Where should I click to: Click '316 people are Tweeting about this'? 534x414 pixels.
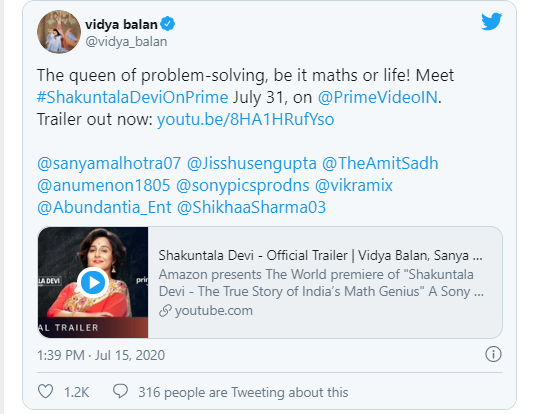tap(243, 392)
